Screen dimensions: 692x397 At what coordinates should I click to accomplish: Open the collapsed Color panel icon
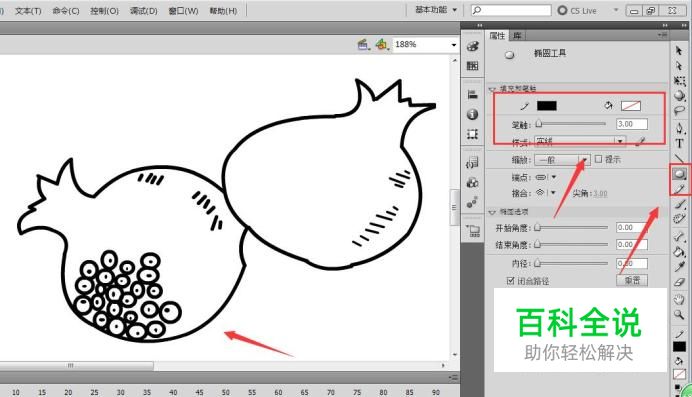pyautogui.click(x=473, y=46)
